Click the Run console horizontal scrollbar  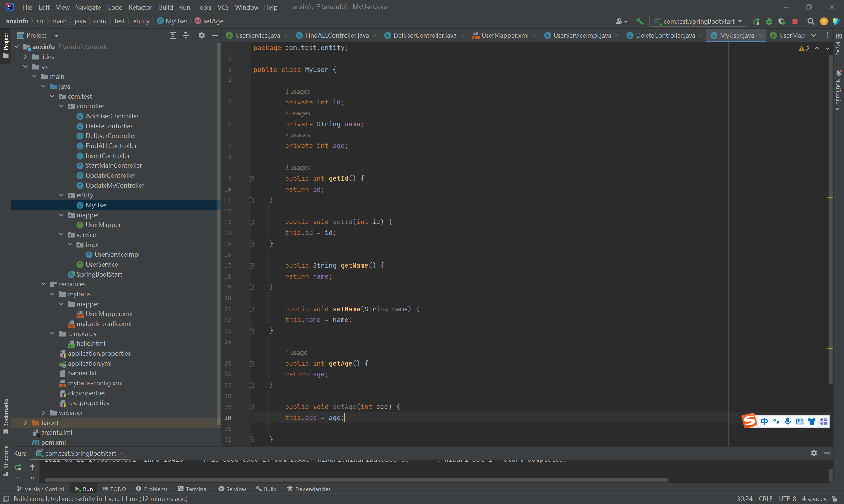pyautogui.click(x=357, y=480)
